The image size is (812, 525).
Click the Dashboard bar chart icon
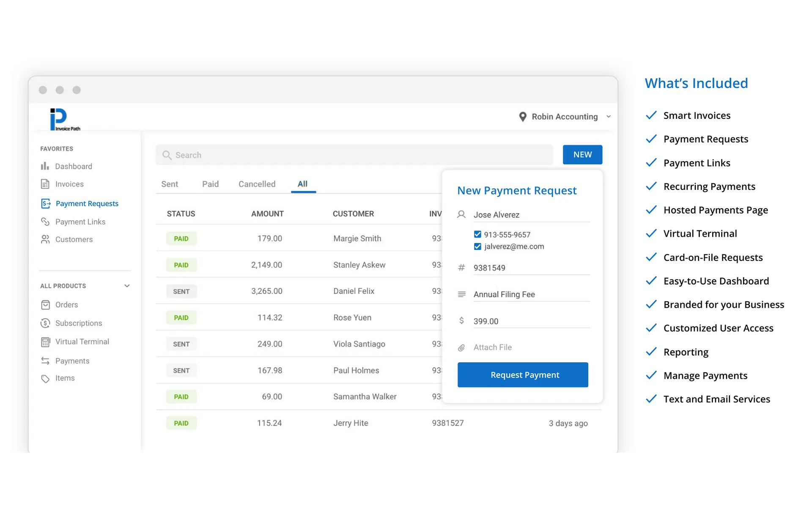click(45, 166)
